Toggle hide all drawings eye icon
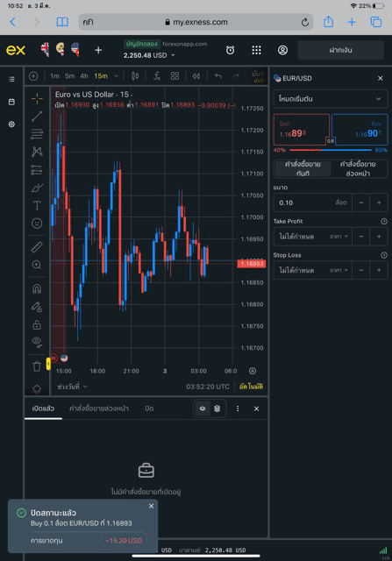This screenshot has height=561, width=392. (x=37, y=343)
